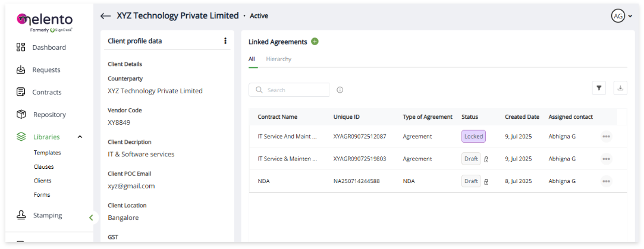Collapse the sidebar using green chevron

[x=91, y=218]
